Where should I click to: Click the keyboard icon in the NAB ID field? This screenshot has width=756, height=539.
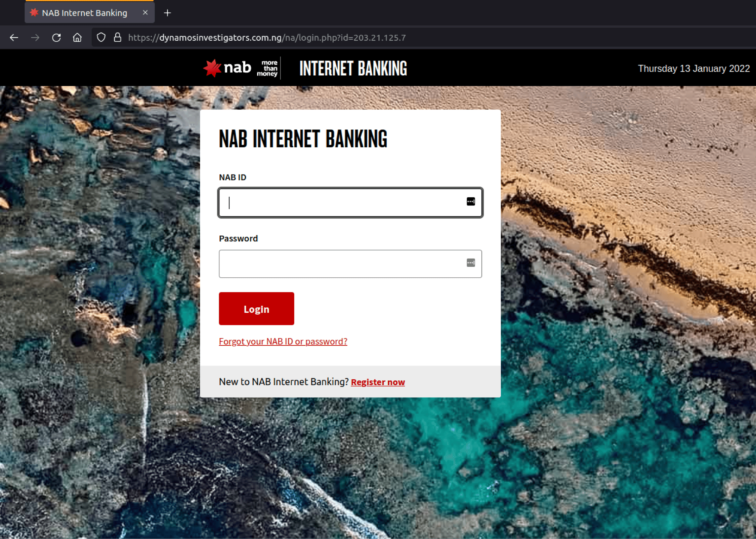(470, 201)
